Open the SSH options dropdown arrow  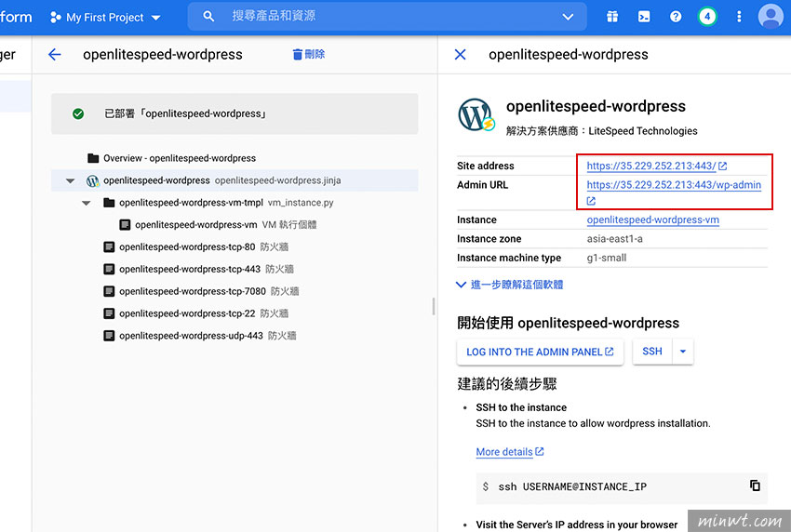pos(683,352)
